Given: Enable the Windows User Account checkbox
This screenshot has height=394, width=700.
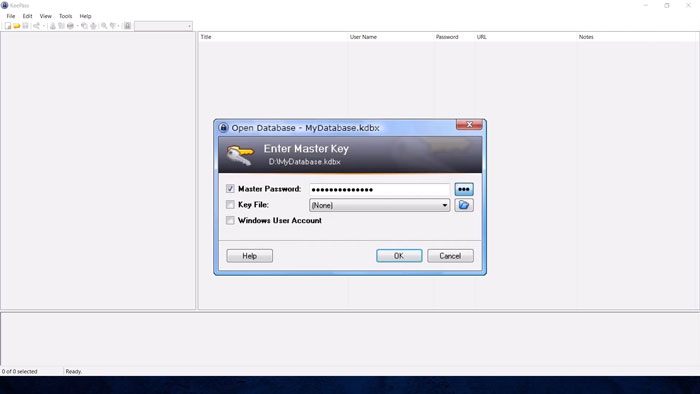Looking at the screenshot, I should click(230, 220).
